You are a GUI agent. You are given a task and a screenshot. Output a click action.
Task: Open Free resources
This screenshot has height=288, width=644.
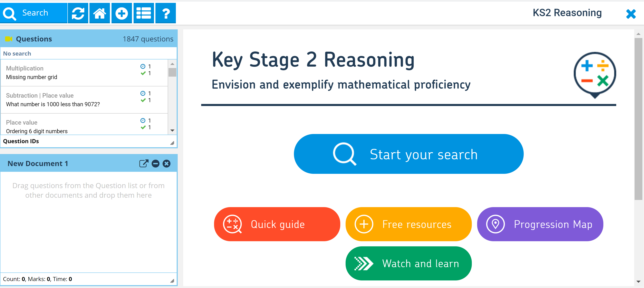408,224
